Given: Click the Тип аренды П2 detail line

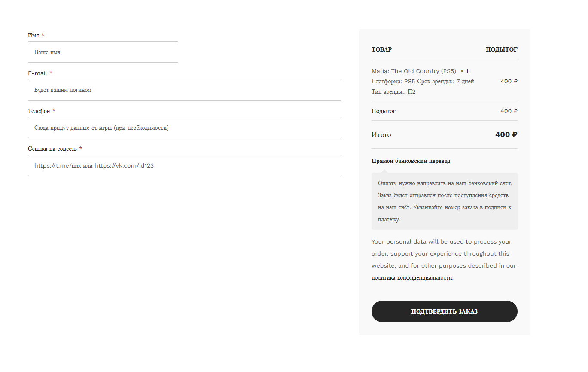Looking at the screenshot, I should (393, 92).
